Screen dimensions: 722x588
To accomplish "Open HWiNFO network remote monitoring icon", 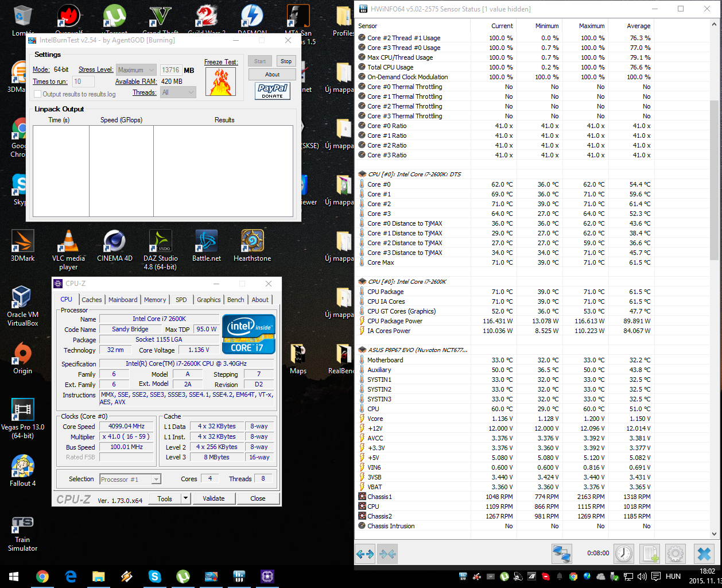I will point(562,554).
